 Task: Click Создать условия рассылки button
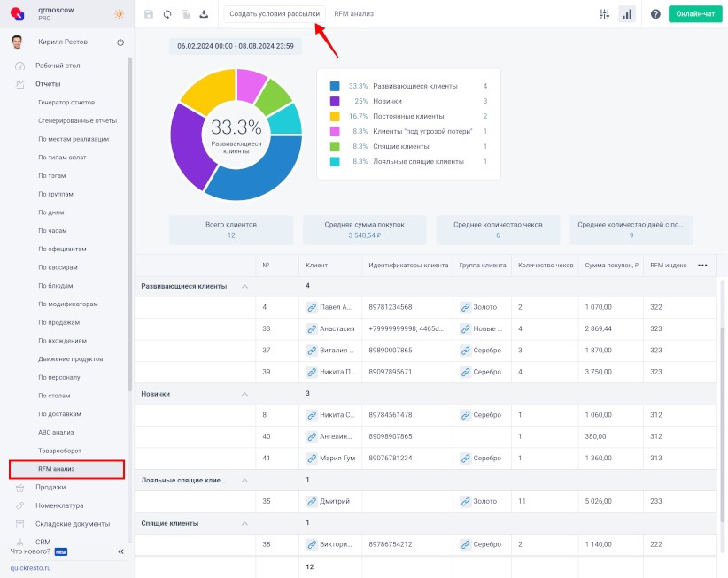point(275,14)
